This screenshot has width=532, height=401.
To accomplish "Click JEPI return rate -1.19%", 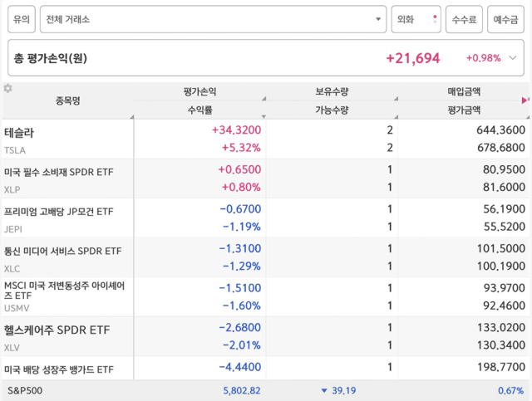I will pos(242,227).
